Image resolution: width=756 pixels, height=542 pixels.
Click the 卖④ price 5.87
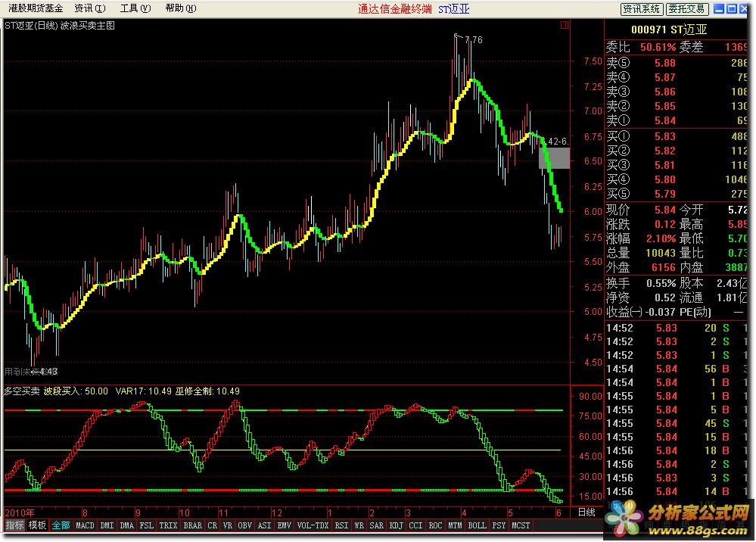[x=665, y=78]
